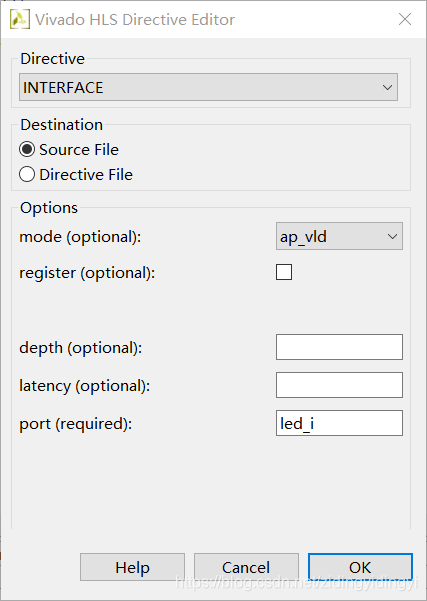This screenshot has height=601, width=427.
Task: Click the 'Vivado HLS Directive Editor' title text
Action: click(x=135, y=20)
